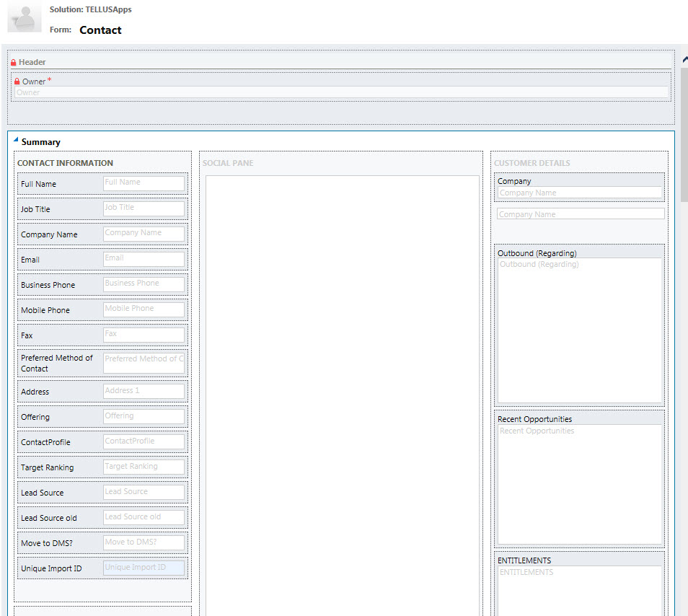
Task: Select the Move to DMS? field
Action: click(x=144, y=542)
